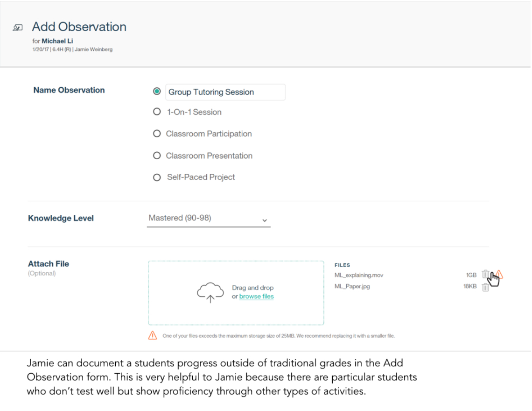
Task: Pick the Classroom Presentation option
Action: point(157,156)
